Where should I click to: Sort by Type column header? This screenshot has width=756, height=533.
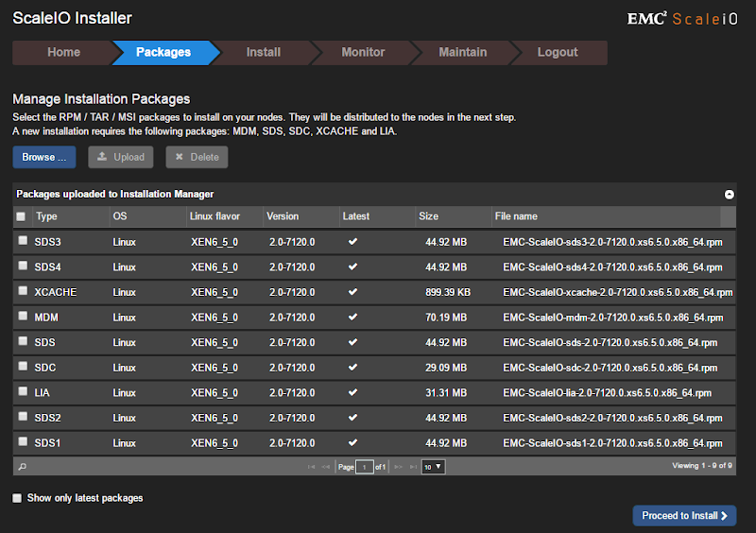(71, 216)
